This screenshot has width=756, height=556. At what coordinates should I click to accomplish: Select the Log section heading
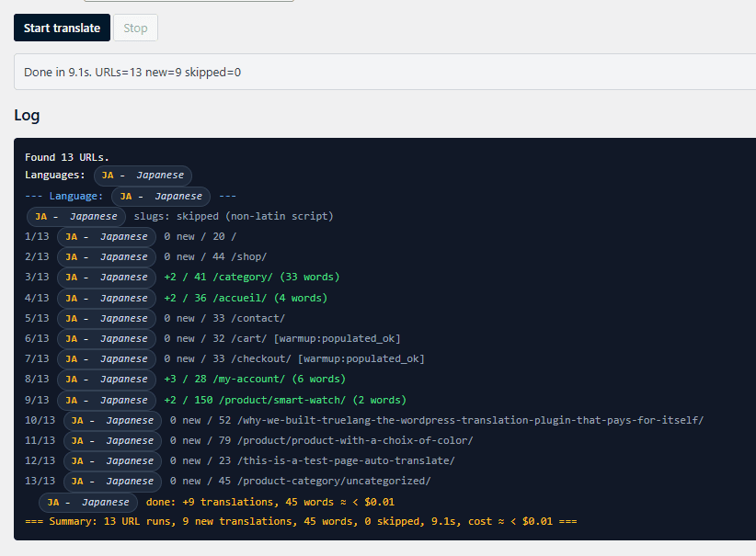(27, 115)
